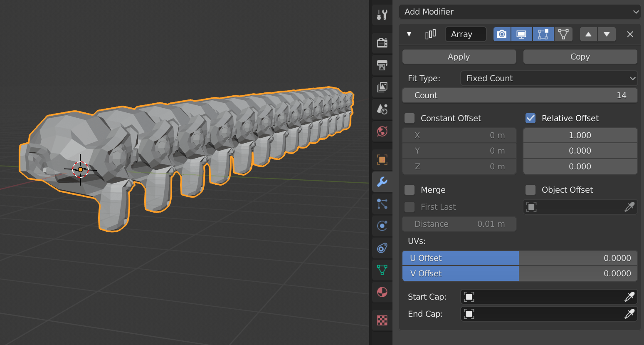
Task: Copy the Array modifier
Action: [x=580, y=57]
